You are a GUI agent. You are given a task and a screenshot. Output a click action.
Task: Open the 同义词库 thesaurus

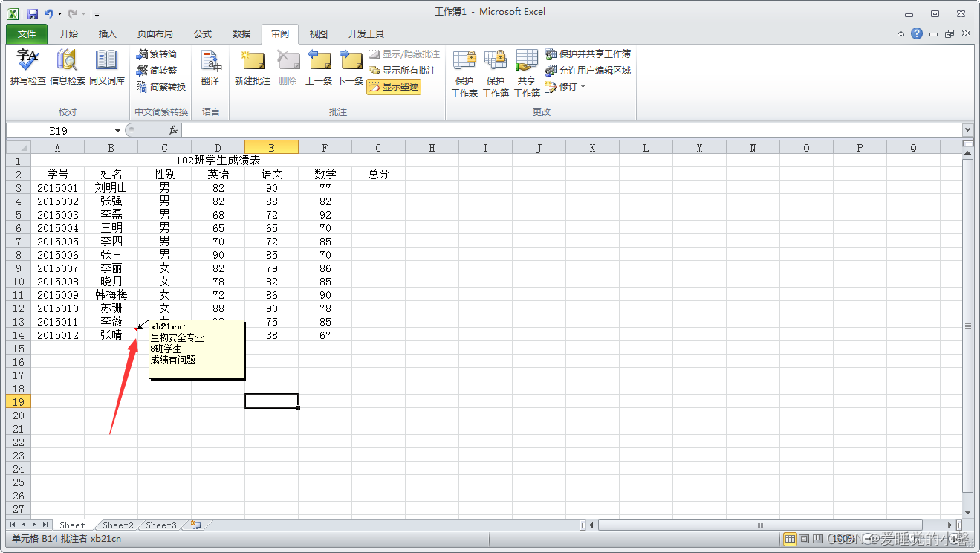[107, 67]
